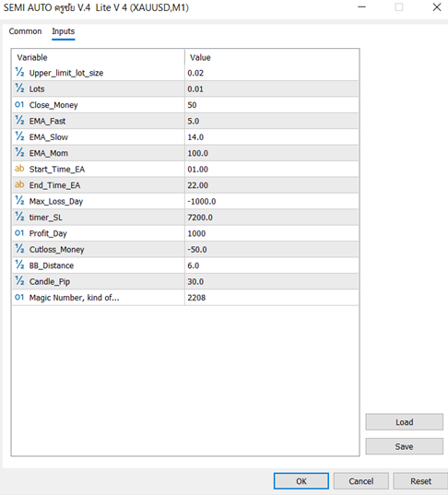Screen dimensions: 448x495
Task: Select the Start_Time_EA variable name
Action: point(57,170)
